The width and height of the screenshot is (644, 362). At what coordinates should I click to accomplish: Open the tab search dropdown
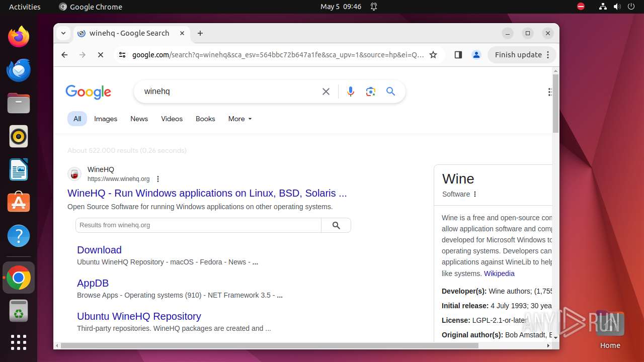pyautogui.click(x=63, y=33)
